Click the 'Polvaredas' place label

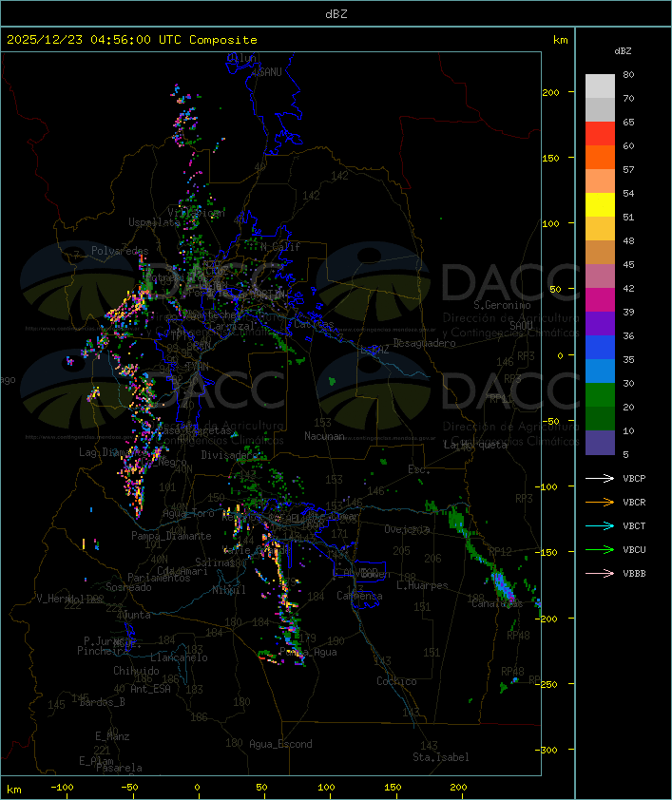[120, 251]
